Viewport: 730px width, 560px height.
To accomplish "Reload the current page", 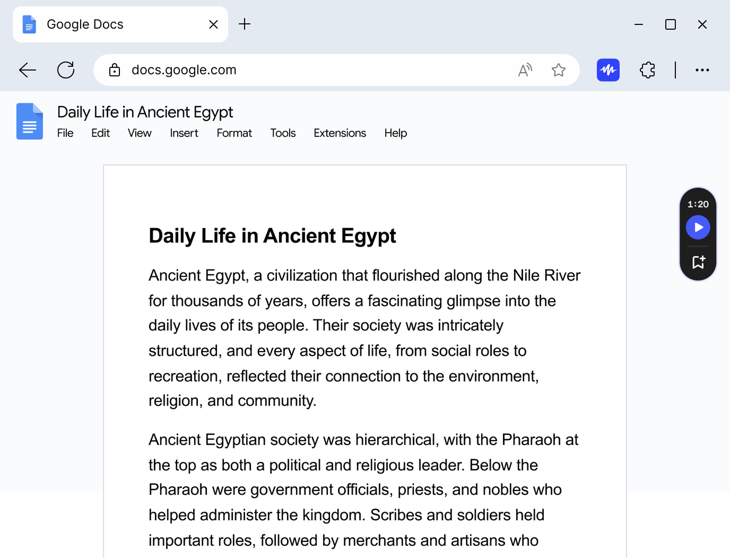I will pyautogui.click(x=65, y=69).
